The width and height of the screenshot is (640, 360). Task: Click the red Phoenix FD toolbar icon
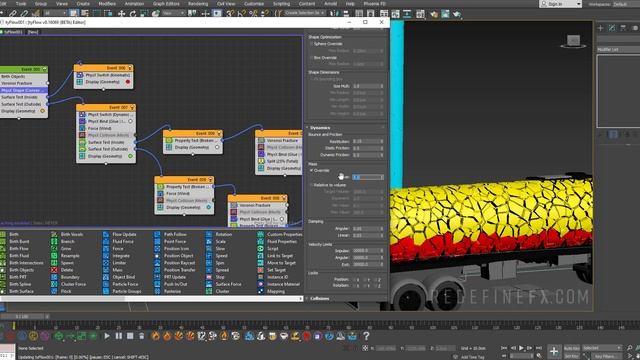307,336
